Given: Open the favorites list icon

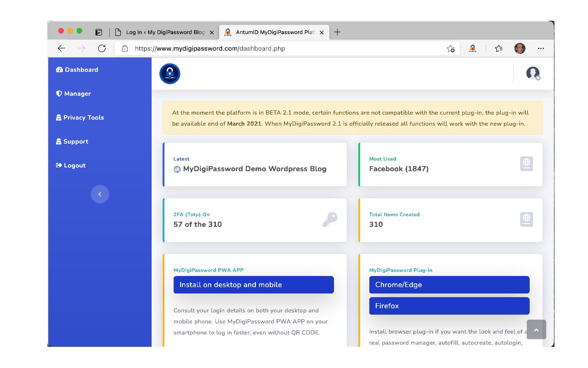Looking at the screenshot, I should click(499, 48).
